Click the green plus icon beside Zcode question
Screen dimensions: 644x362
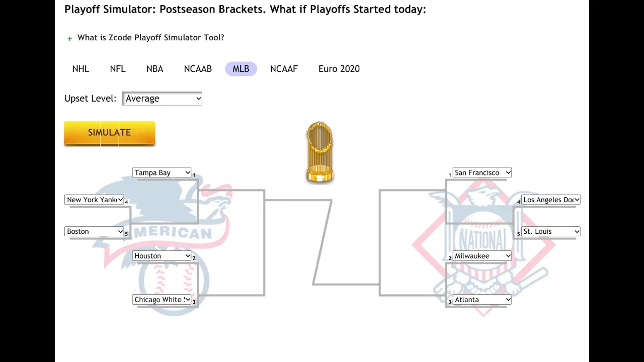pos(69,38)
